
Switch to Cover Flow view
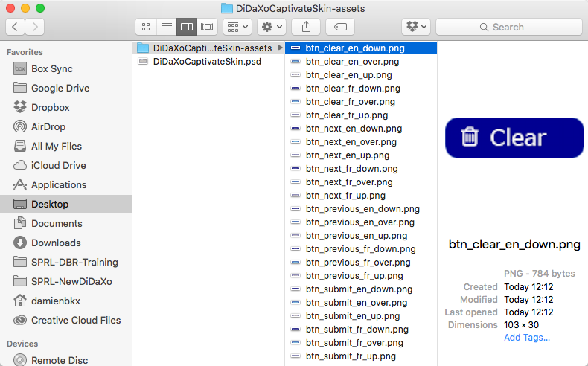(208, 27)
